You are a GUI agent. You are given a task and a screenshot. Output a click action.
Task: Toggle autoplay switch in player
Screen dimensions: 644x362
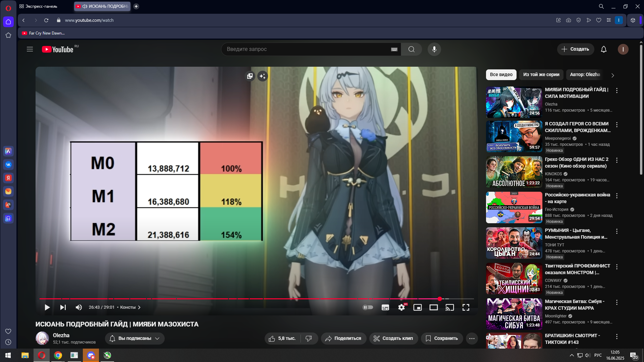368,307
